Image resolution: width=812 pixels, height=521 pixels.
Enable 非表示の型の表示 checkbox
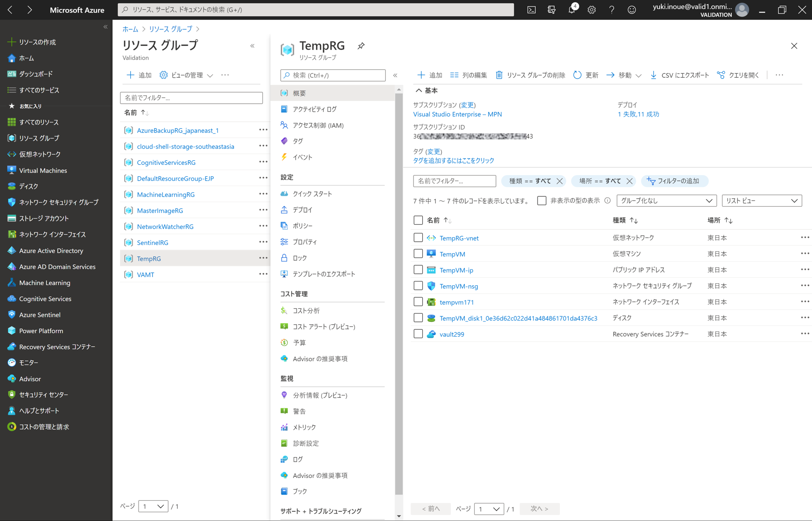[x=542, y=201]
